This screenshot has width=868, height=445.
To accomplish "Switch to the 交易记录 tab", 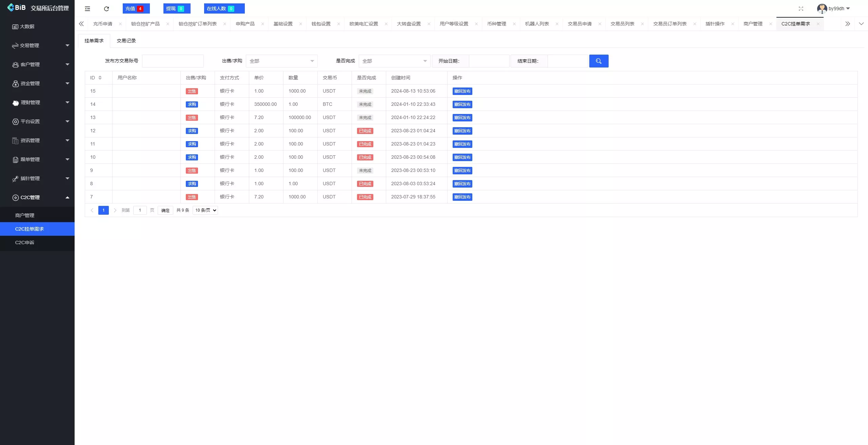I will 126,40.
